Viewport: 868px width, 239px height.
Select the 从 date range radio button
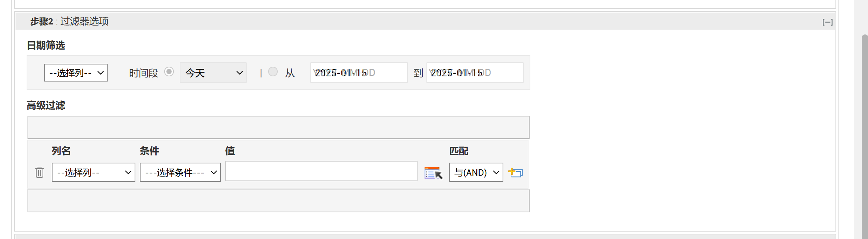click(x=273, y=72)
